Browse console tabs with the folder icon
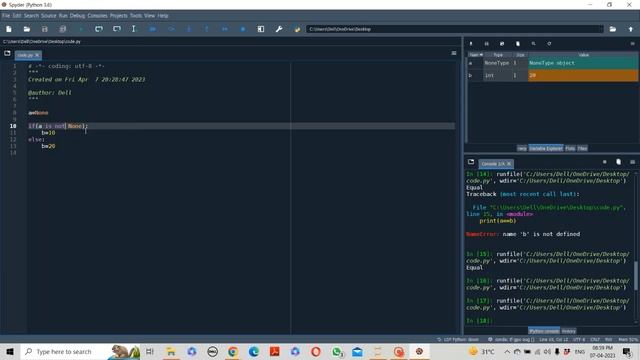The width and height of the screenshot is (640, 360). tap(471, 162)
